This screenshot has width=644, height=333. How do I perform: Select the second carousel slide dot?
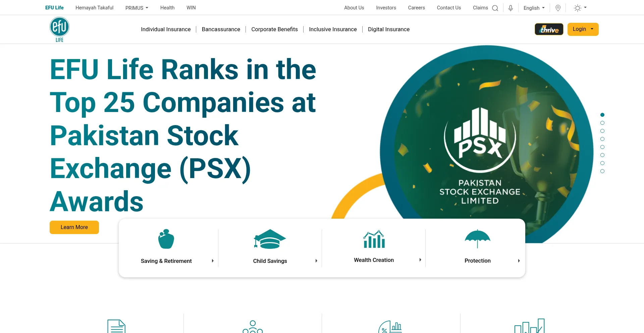602,123
